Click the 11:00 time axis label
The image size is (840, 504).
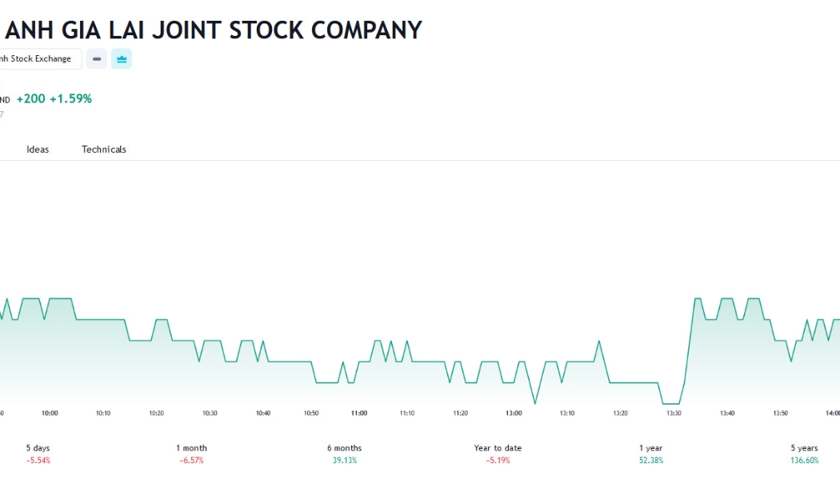pyautogui.click(x=359, y=413)
